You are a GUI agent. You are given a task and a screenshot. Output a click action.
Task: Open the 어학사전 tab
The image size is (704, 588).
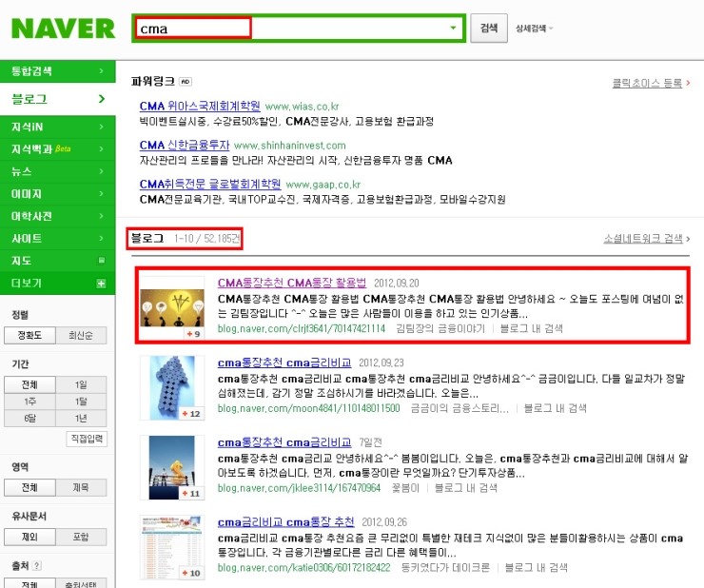[57, 216]
